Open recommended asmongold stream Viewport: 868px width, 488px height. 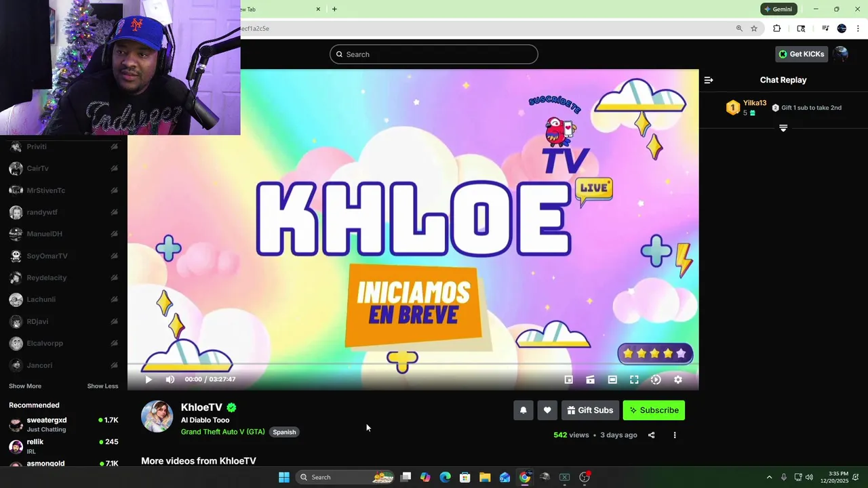(64, 464)
